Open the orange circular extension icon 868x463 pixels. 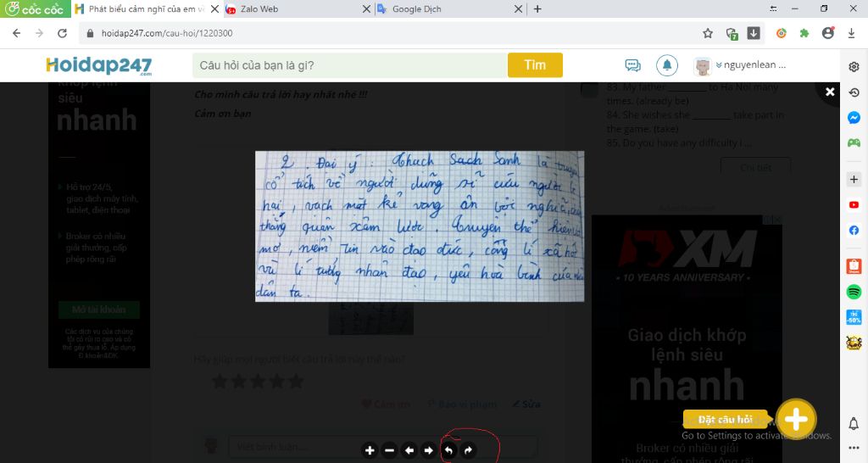tap(781, 33)
